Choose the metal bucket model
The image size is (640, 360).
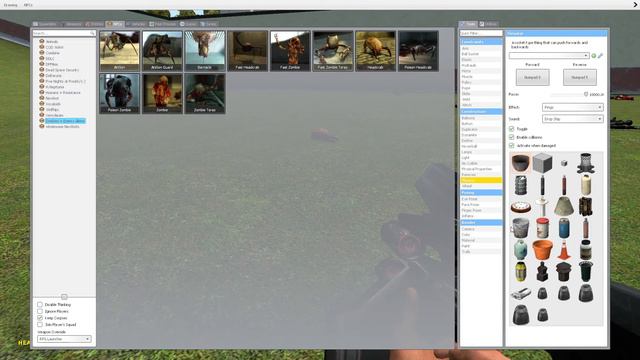pyautogui.click(x=521, y=228)
